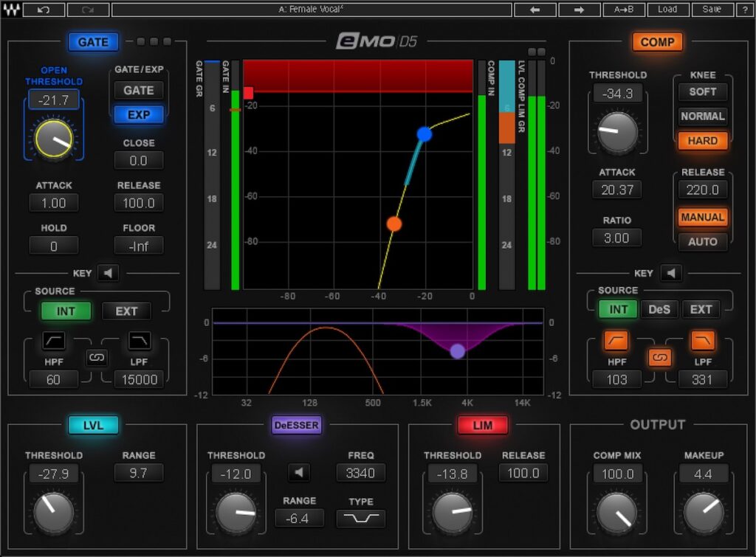The height and width of the screenshot is (557, 756).
Task: Toggle compressor KEY listen speaker icon
Action: click(x=671, y=273)
